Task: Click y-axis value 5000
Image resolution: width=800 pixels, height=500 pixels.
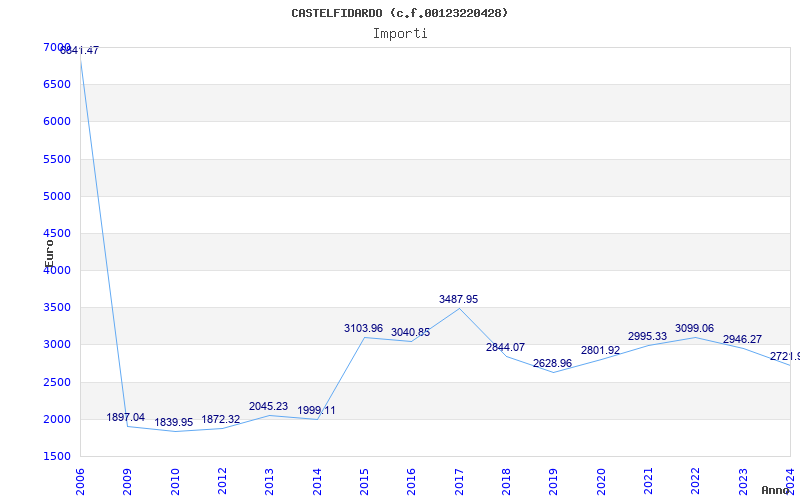Action: pos(57,196)
